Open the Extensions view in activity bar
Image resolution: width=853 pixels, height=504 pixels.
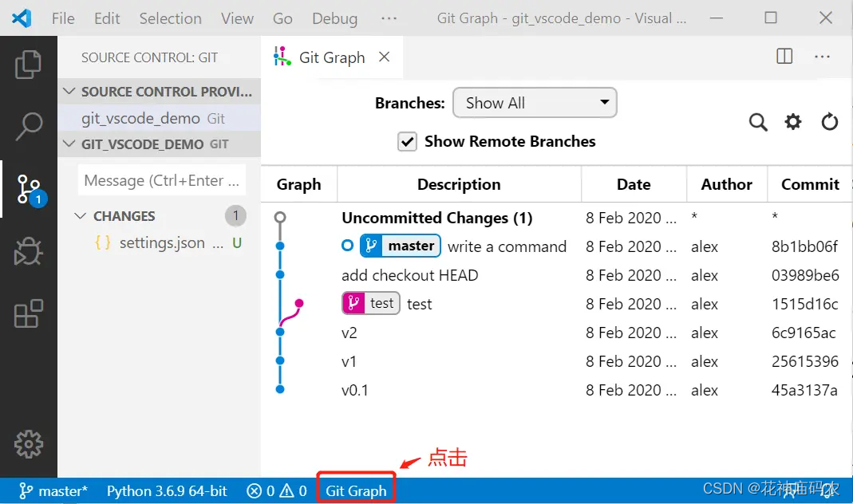tap(28, 313)
